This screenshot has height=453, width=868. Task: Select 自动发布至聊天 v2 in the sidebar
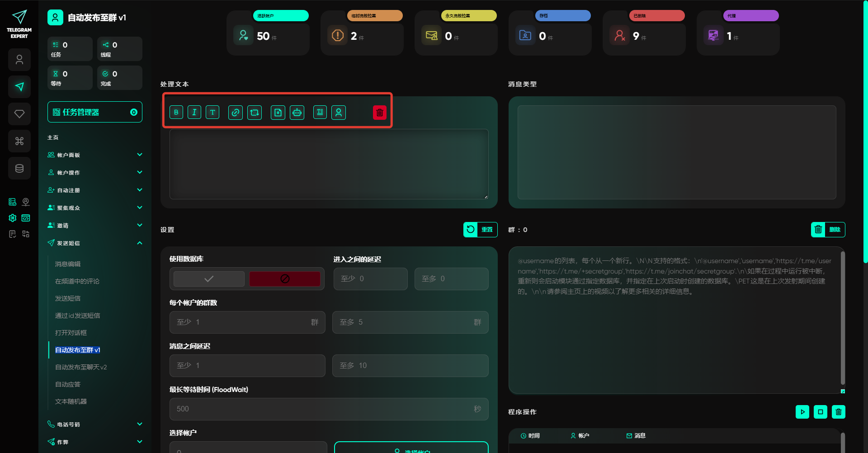tap(81, 367)
